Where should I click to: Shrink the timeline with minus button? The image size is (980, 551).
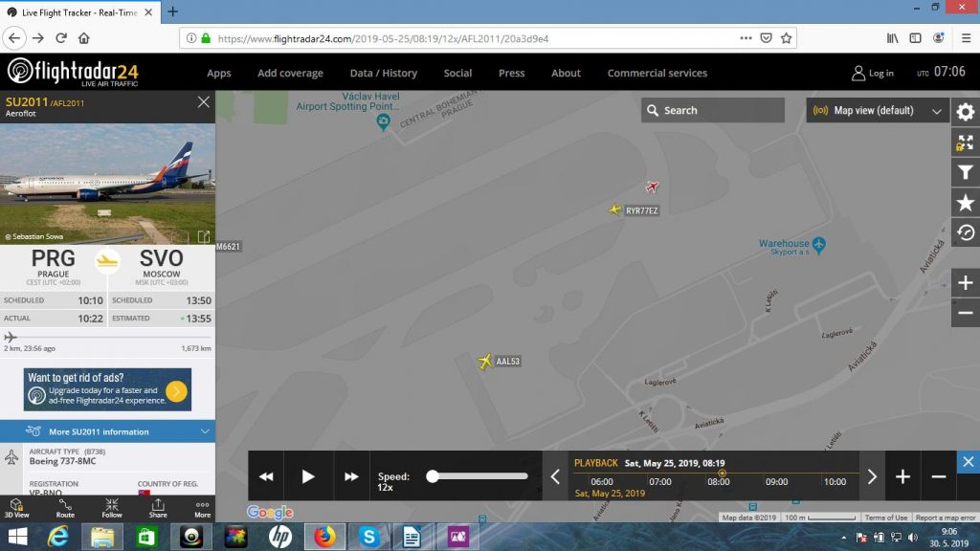[x=938, y=476]
